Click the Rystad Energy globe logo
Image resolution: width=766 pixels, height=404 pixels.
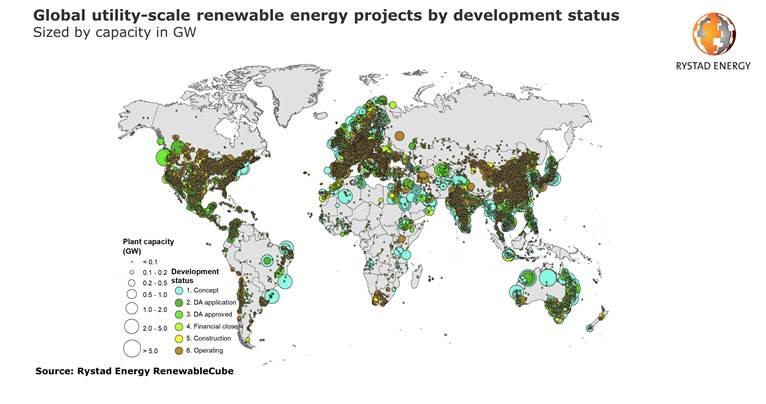click(x=712, y=34)
